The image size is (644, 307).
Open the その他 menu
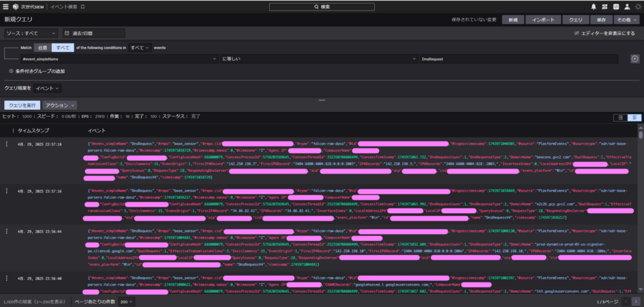[625, 20]
